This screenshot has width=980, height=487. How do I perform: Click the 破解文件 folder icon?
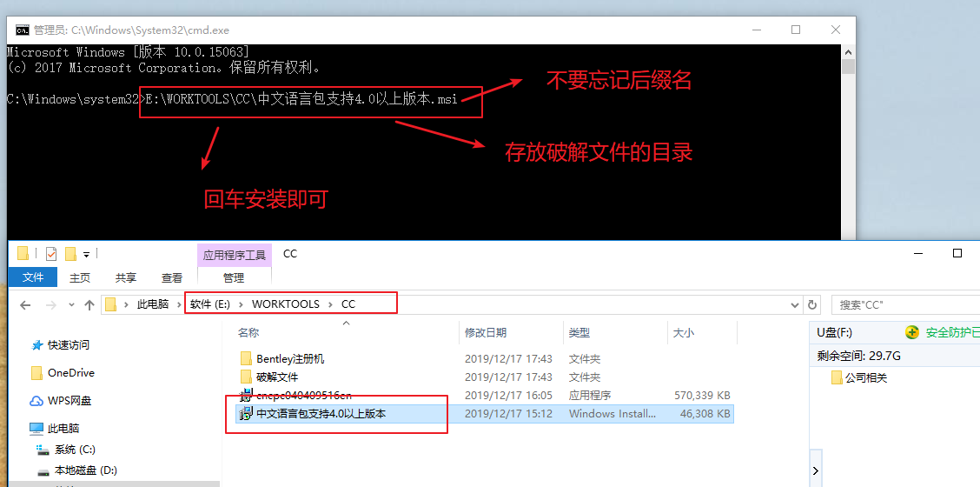click(x=246, y=377)
